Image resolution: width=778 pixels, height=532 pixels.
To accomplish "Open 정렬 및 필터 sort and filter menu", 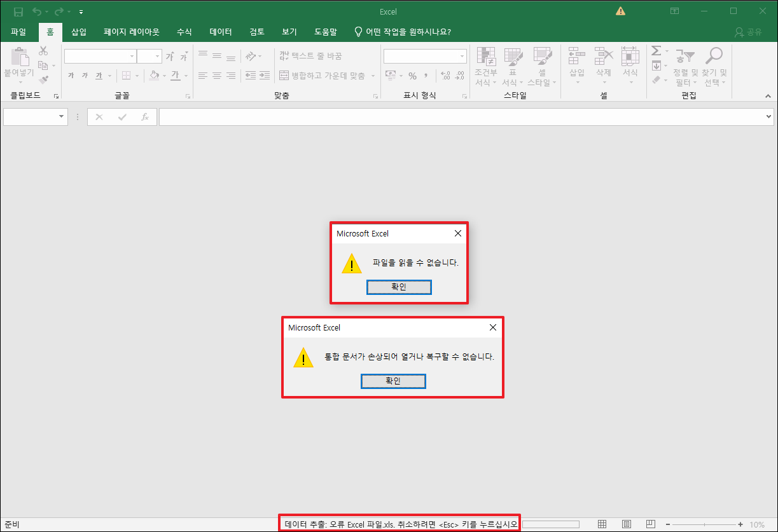I will click(685, 67).
